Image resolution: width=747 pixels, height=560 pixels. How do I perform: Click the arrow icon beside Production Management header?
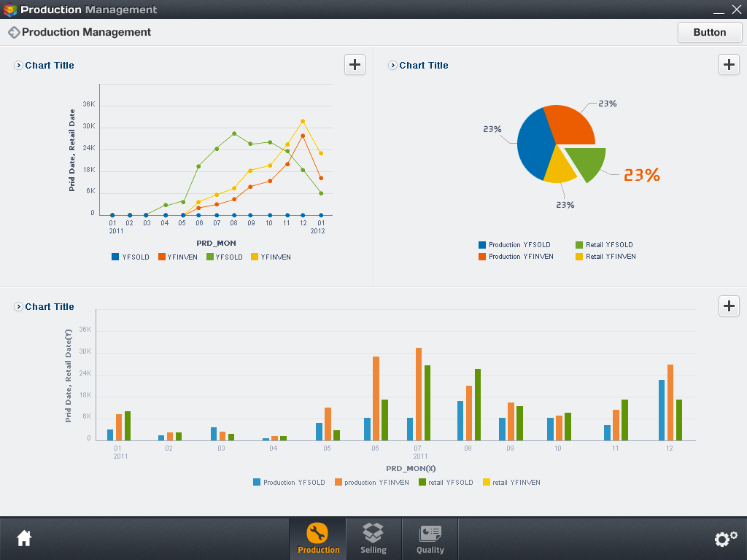coord(13,32)
